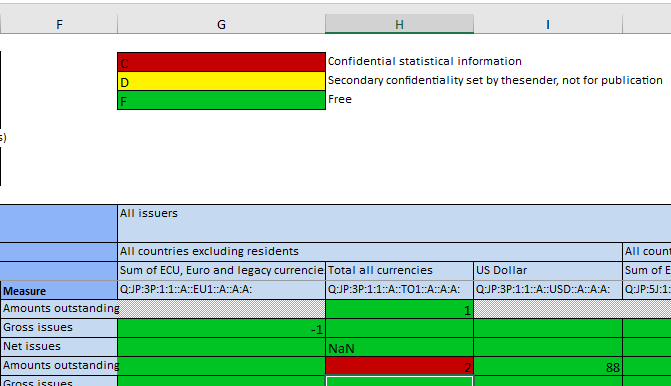Select 'All countries excluding residents' cell
This screenshot has width=671, height=386.
tap(370, 252)
